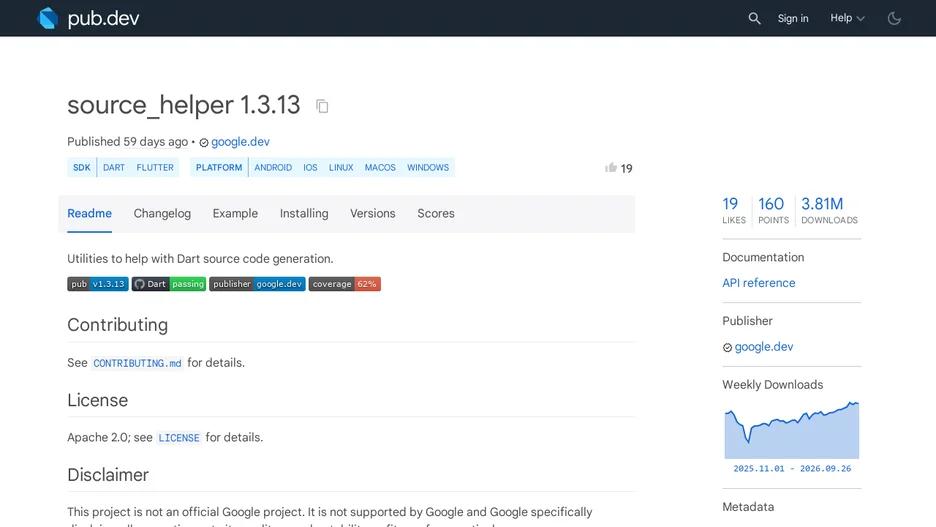Open google.dev publisher link under title
936x527 pixels.
[x=241, y=141]
